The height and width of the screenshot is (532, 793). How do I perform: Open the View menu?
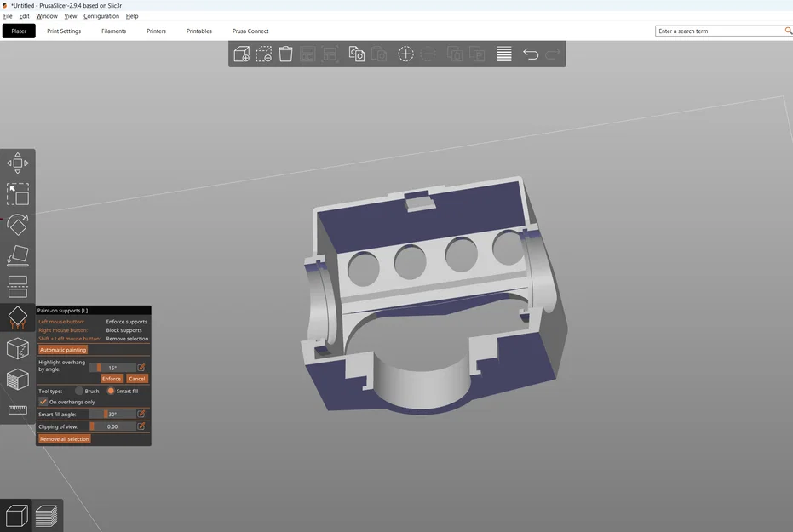click(71, 16)
